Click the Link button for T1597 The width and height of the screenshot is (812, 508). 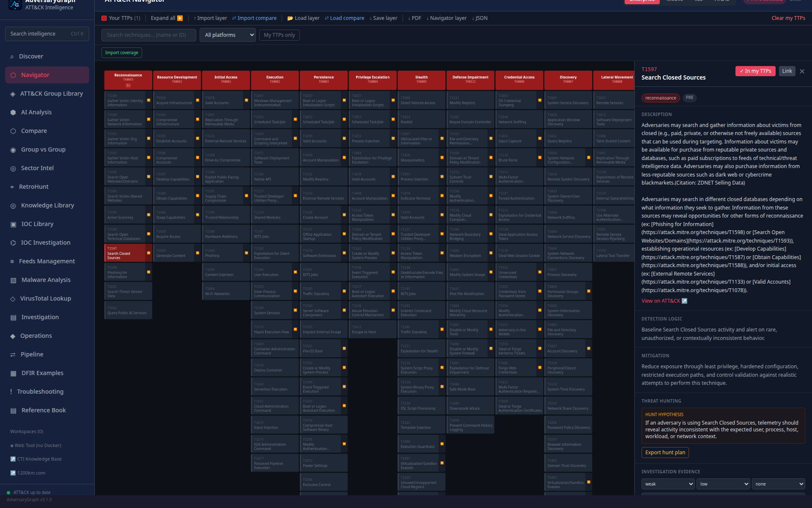click(x=787, y=71)
